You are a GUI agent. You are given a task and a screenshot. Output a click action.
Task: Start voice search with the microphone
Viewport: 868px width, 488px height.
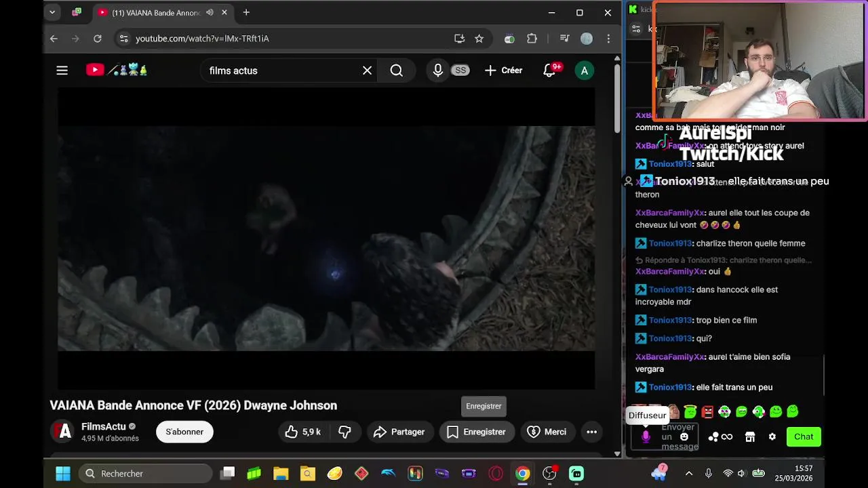click(x=438, y=70)
